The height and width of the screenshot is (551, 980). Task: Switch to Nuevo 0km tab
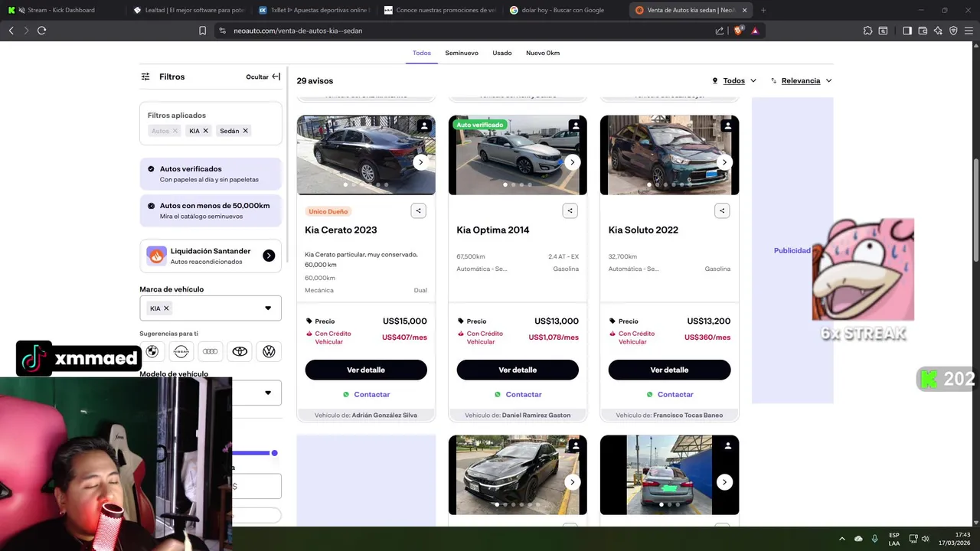pos(543,53)
